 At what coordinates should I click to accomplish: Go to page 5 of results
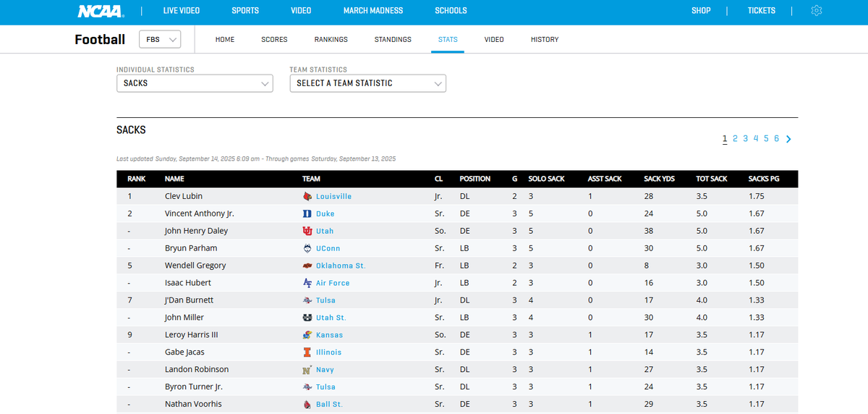[766, 138]
